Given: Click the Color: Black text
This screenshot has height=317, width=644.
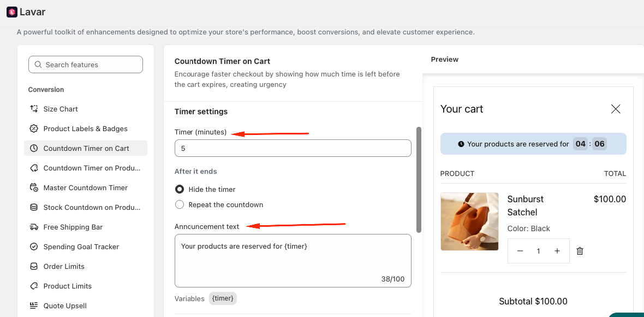Looking at the screenshot, I should tap(529, 228).
